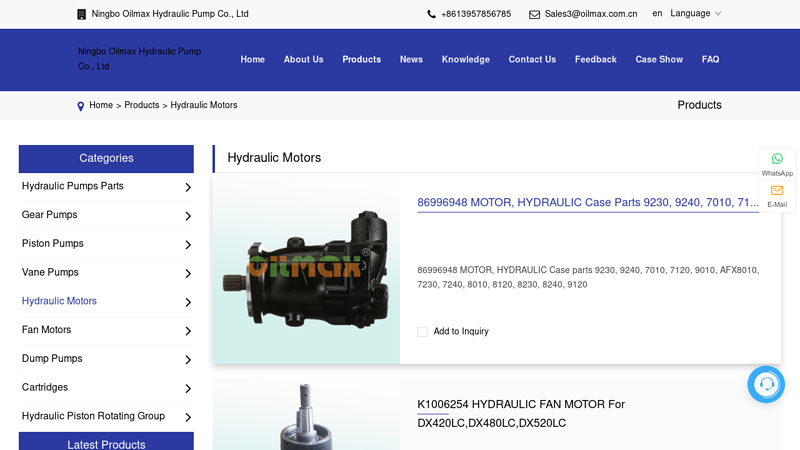The image size is (800, 450).
Task: Expand the Gear Pumps category arrow
Action: click(188, 216)
